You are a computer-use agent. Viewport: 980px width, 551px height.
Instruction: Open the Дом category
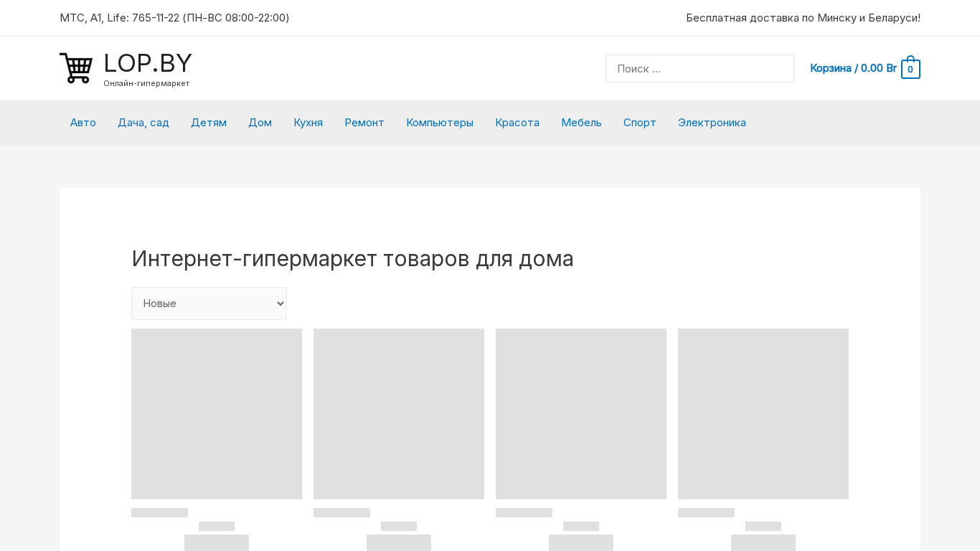click(x=260, y=123)
